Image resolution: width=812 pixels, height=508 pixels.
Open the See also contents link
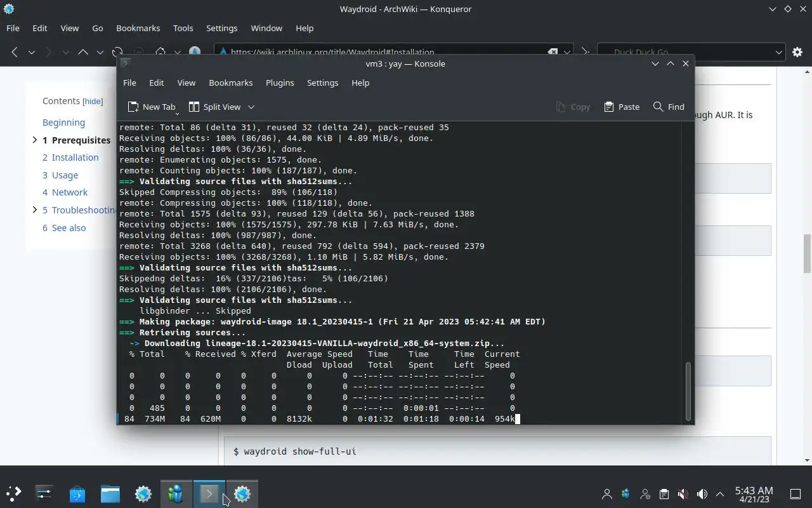[x=64, y=228]
